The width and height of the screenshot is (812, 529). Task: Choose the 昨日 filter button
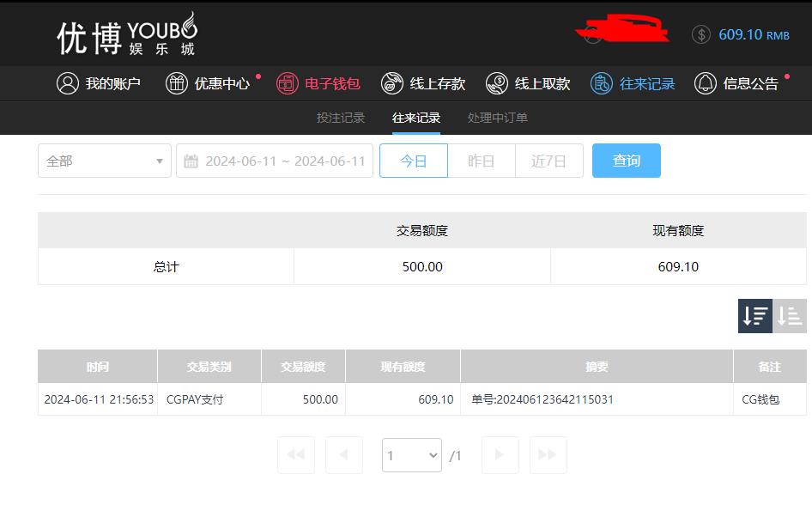pyautogui.click(x=481, y=161)
